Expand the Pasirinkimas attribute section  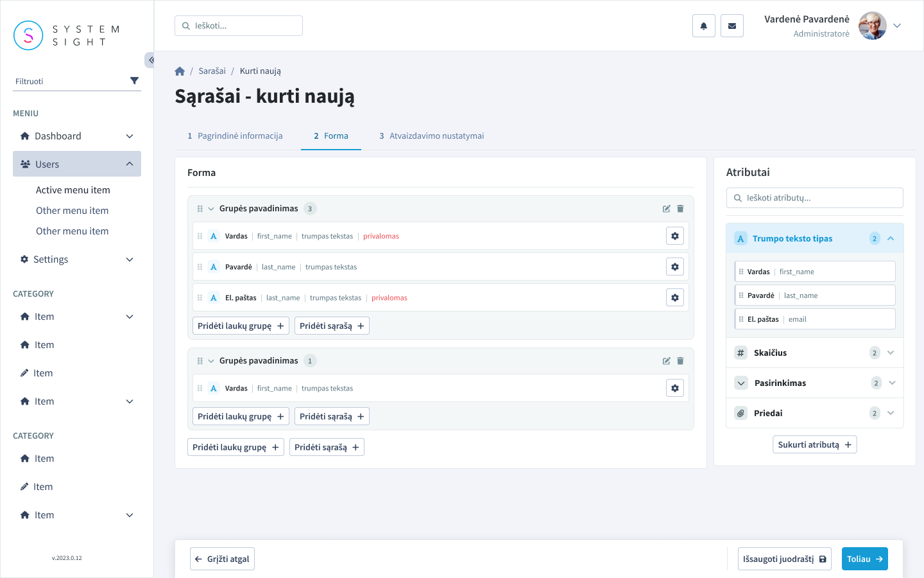pos(892,383)
